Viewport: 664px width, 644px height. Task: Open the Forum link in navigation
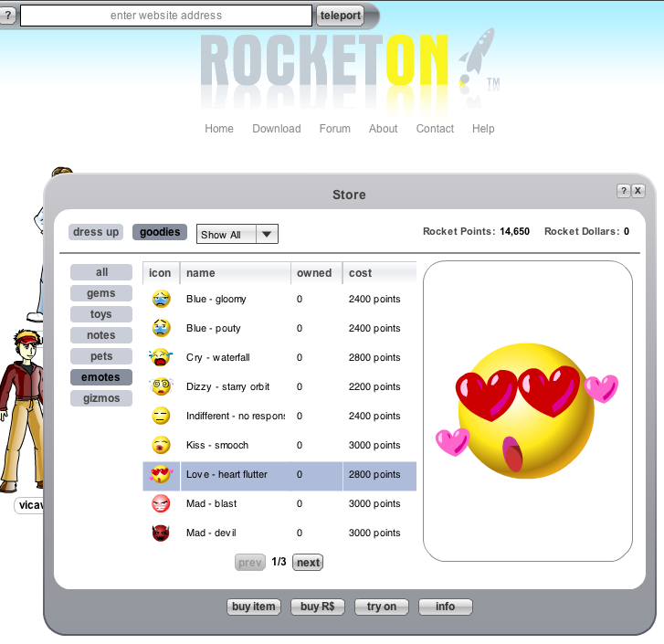[334, 129]
